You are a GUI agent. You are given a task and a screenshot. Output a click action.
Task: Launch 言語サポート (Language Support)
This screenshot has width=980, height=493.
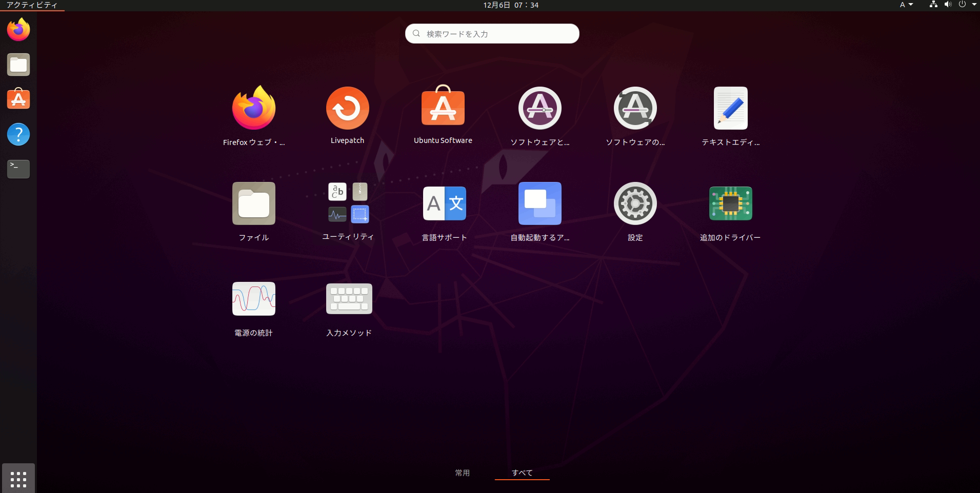tap(445, 203)
